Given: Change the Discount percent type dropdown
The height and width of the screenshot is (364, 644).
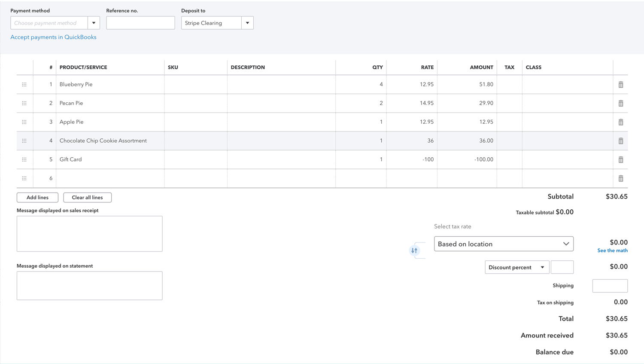Looking at the screenshot, I should (516, 267).
